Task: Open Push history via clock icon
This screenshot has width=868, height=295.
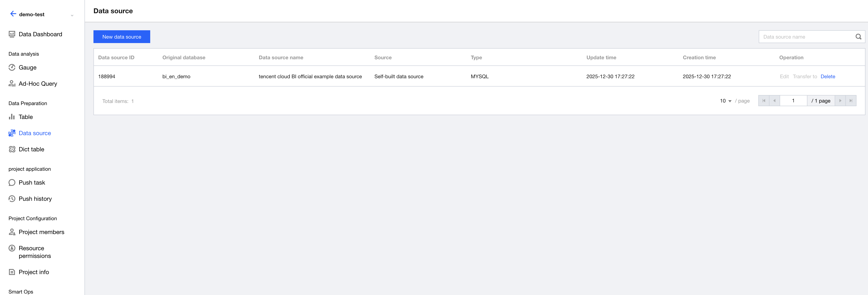Action: 12,199
